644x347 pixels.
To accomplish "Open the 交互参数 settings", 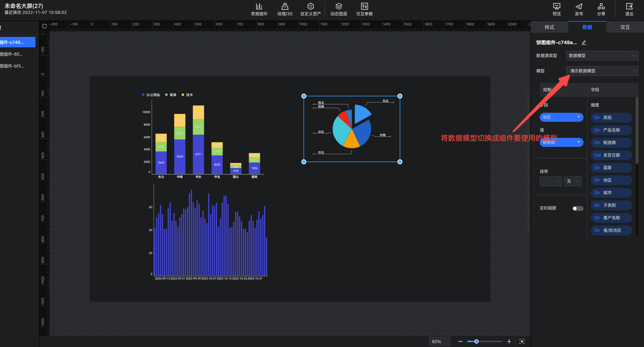I will pyautogui.click(x=364, y=9).
